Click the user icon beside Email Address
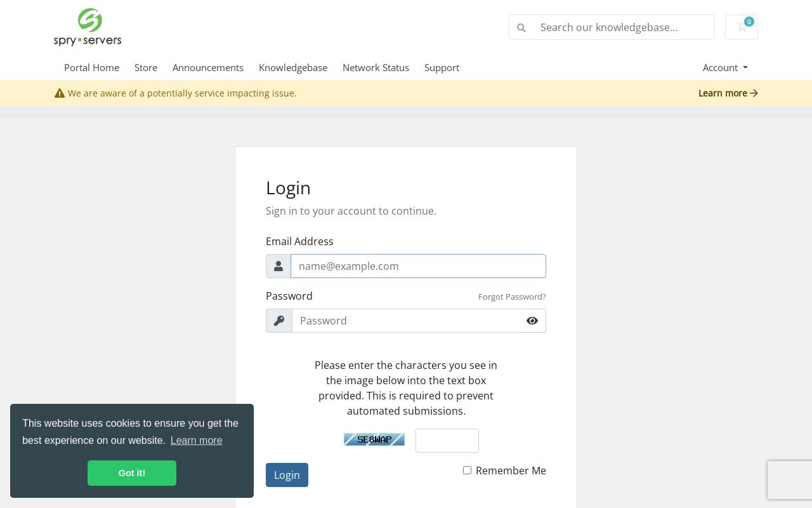This screenshot has height=508, width=812. [278, 266]
